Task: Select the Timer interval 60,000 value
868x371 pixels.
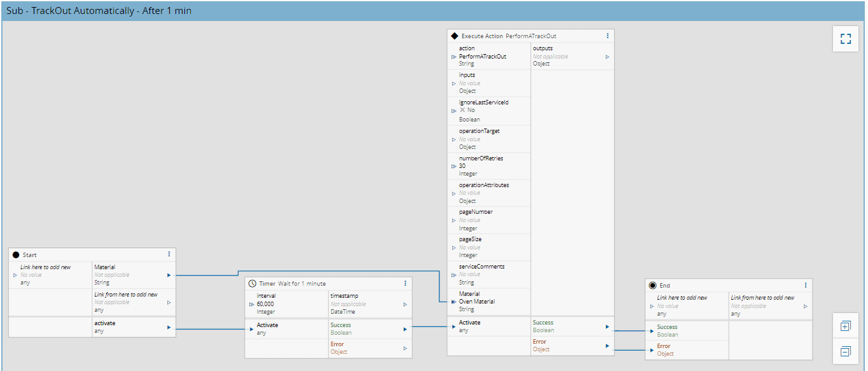Action: [265, 304]
